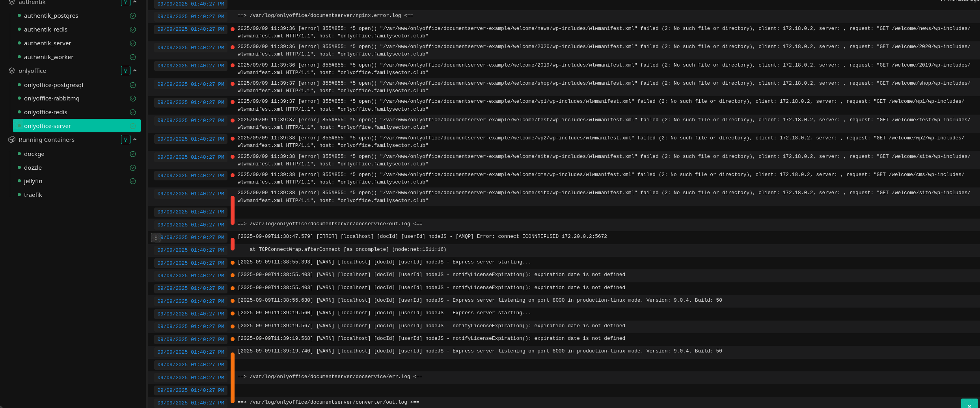
Task: Switch to the onlyoffice-postgresql container
Action: [x=53, y=85]
